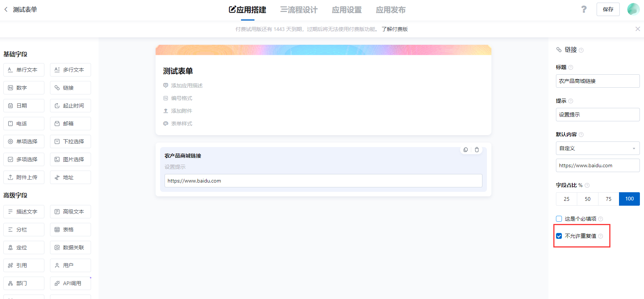The height and width of the screenshot is (299, 644).
Task: Go back using the arrow beside 测试表单
Action: [x=6, y=9]
